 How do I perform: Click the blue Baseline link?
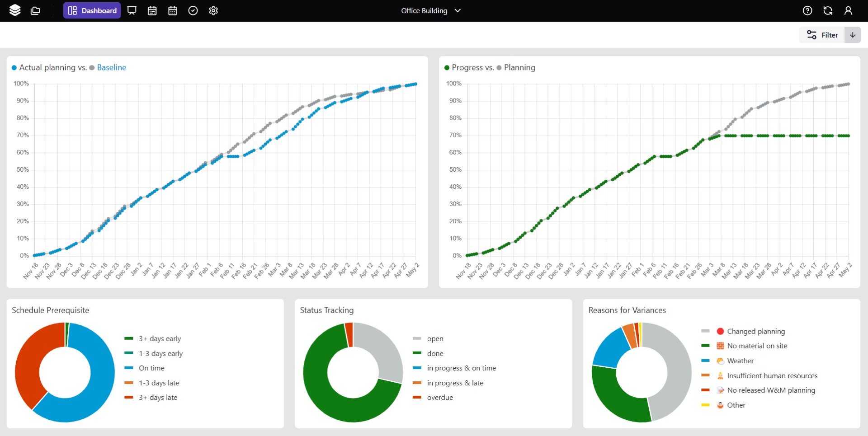tap(111, 67)
